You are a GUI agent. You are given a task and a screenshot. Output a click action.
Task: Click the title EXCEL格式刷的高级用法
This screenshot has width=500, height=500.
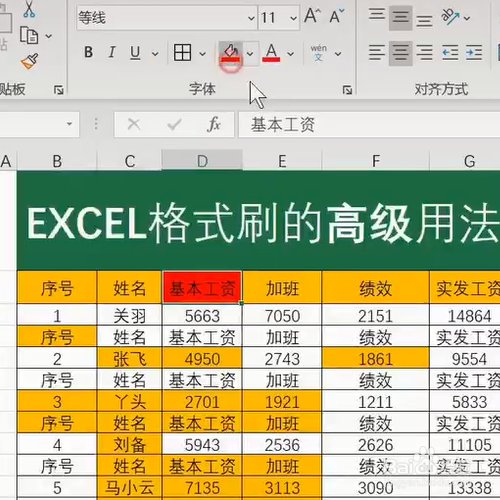[x=263, y=223]
